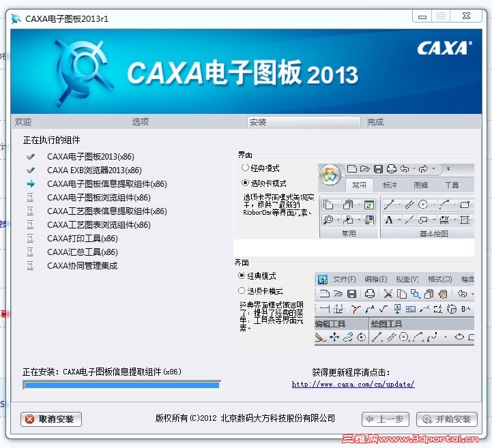Viewport: 492px width, 448px height.
Task: Select 选项卡模式 radio beside the ribbon preview image
Action: click(245, 183)
